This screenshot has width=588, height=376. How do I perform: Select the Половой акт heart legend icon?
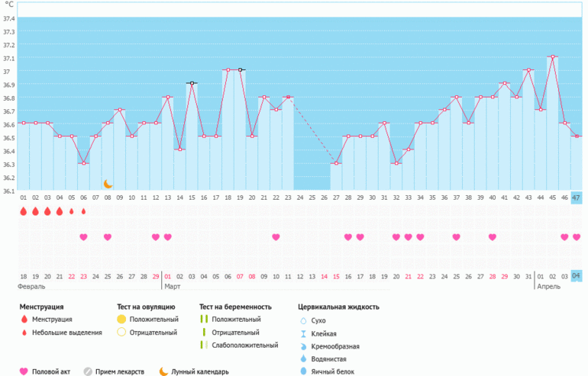(24, 371)
